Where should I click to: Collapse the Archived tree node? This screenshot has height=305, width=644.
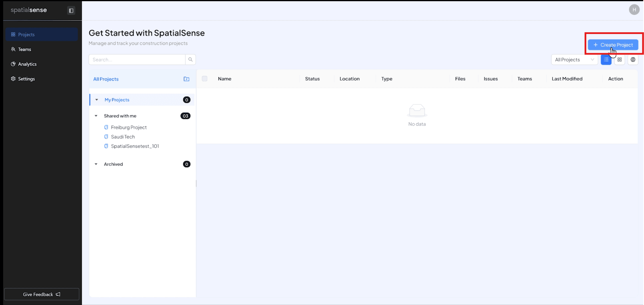pyautogui.click(x=96, y=164)
